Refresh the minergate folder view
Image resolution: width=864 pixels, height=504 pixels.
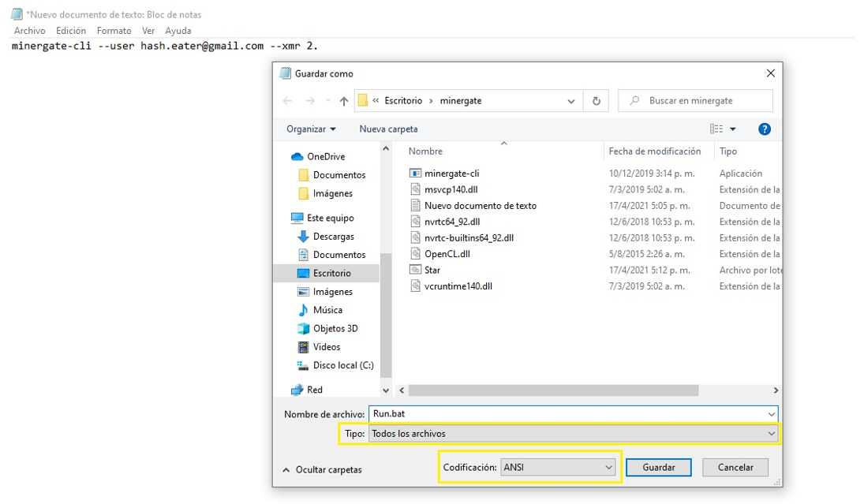click(597, 101)
